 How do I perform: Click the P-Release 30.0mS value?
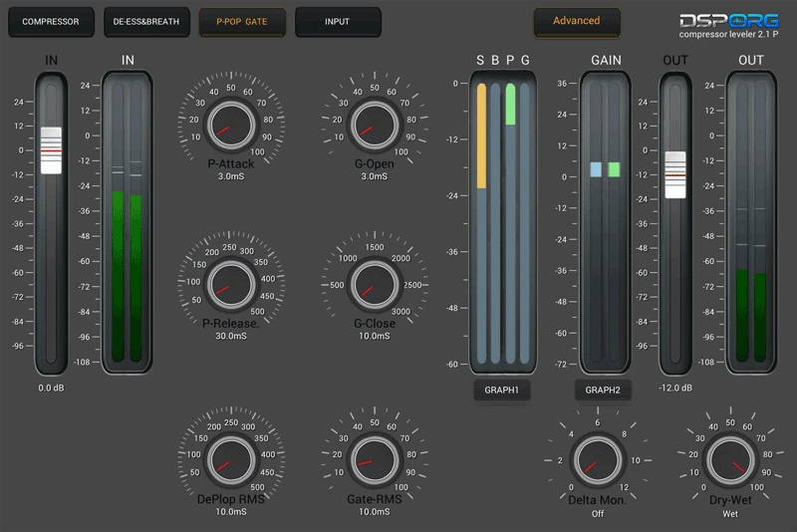pos(231,336)
